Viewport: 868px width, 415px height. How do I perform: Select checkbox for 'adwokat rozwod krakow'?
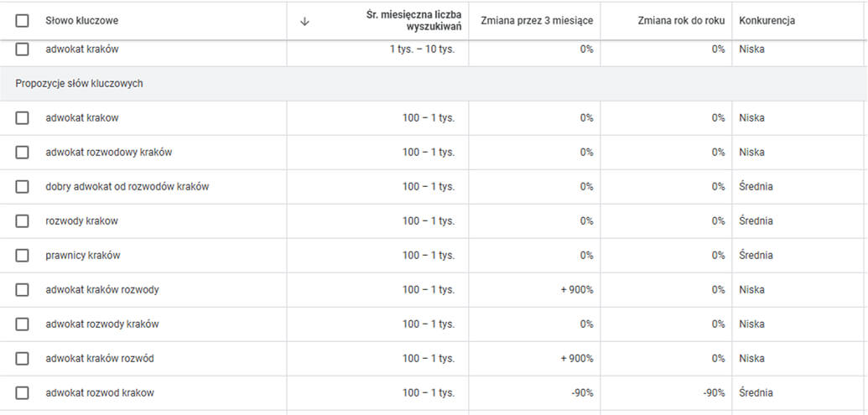coord(23,393)
